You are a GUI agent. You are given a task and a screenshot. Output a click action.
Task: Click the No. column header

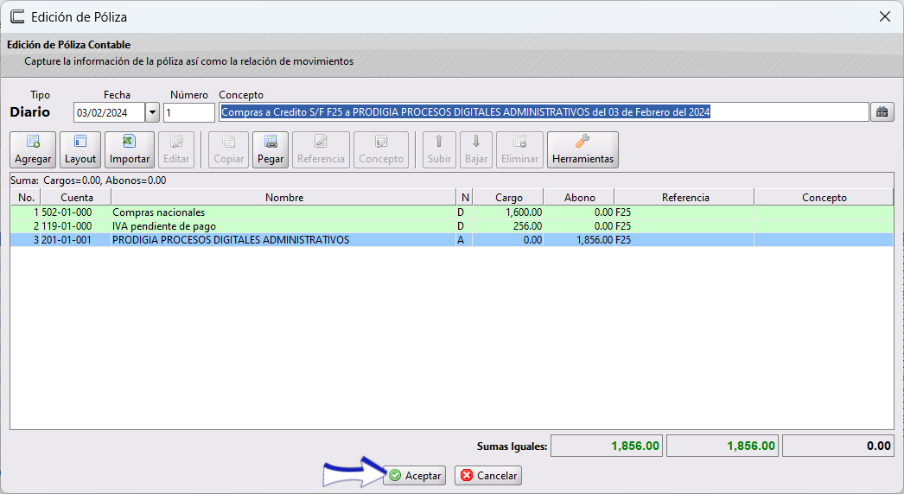click(x=26, y=198)
